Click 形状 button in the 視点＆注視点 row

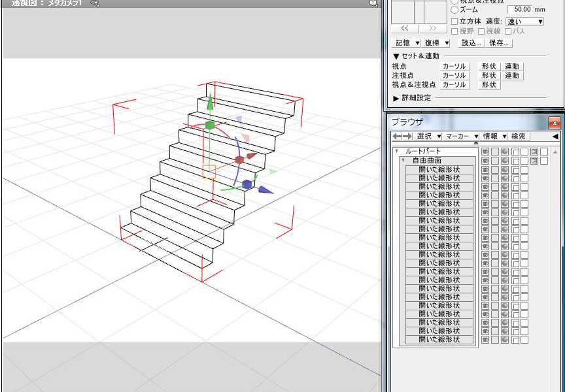489,84
